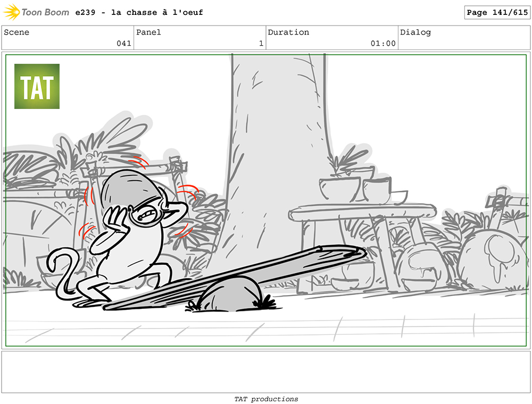Click the "Toon Boom" wordmark text
This screenshot has height=404, width=532.
coord(45,13)
